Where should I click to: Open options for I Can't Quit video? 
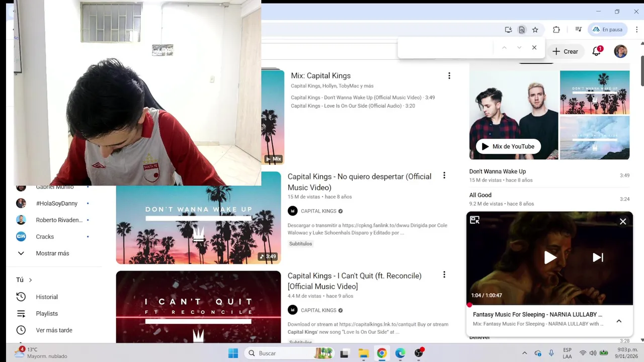click(x=444, y=275)
